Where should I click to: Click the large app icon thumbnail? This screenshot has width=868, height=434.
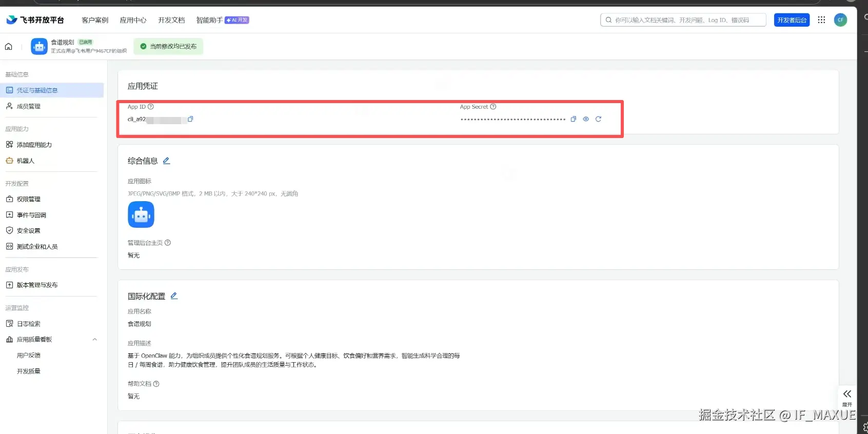coord(141,214)
